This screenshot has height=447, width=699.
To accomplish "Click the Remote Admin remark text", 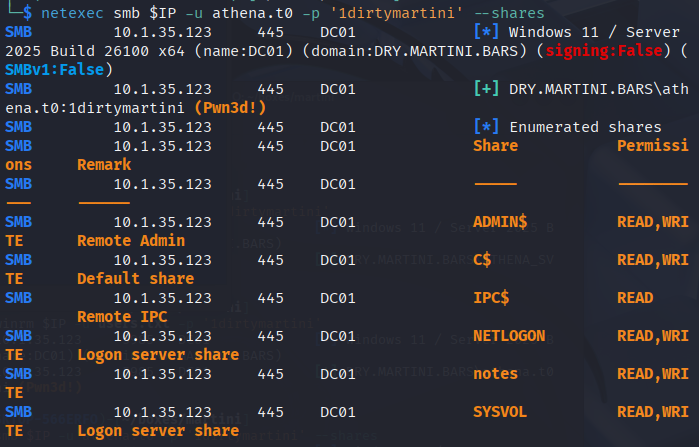I will point(131,241).
